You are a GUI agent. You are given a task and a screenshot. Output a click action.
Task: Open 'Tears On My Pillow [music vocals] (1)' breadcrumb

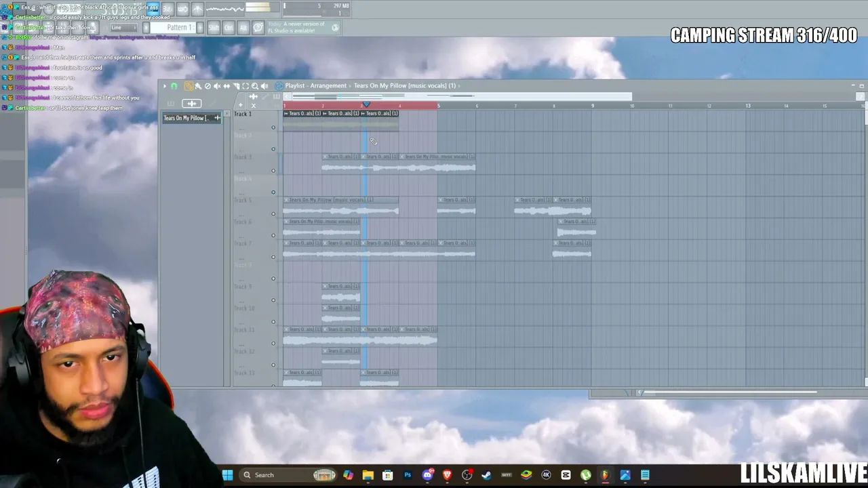point(405,86)
